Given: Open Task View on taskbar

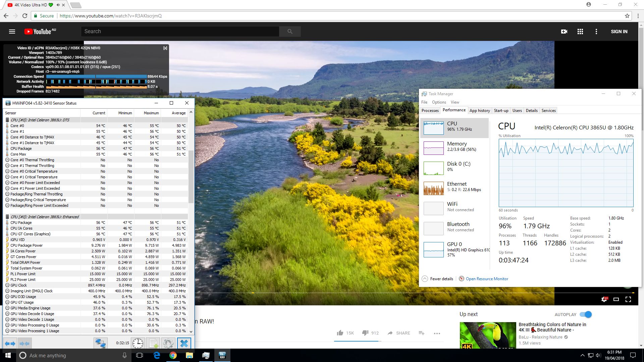Looking at the screenshot, I should [x=140, y=355].
